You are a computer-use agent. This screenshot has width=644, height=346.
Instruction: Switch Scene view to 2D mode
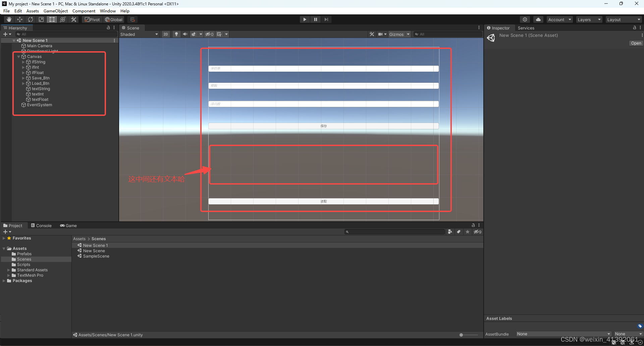(x=166, y=34)
